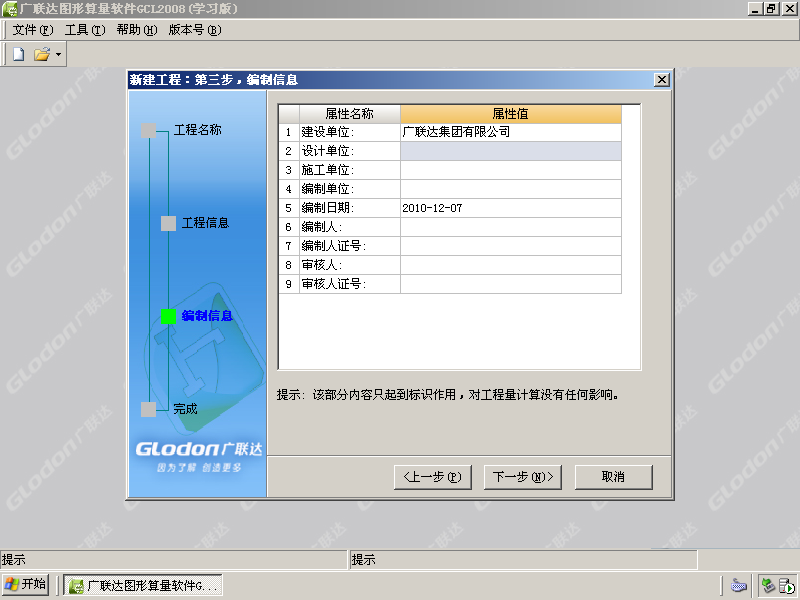
Task: Click the Open folder toolbar icon
Action: (x=42, y=54)
